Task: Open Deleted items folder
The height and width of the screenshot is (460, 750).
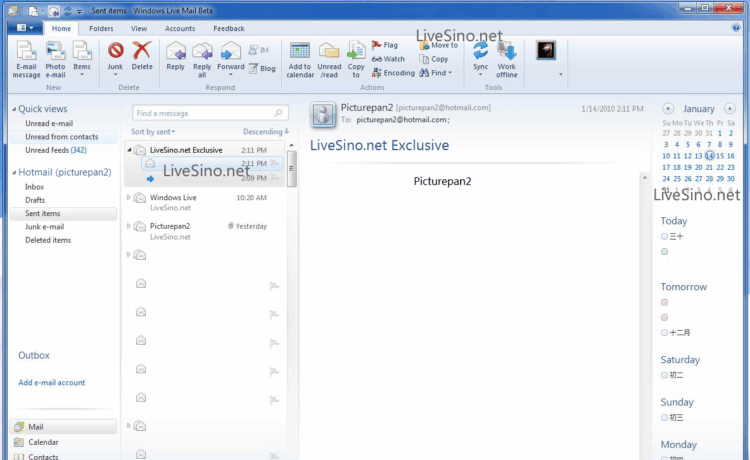Action: pyautogui.click(x=48, y=241)
